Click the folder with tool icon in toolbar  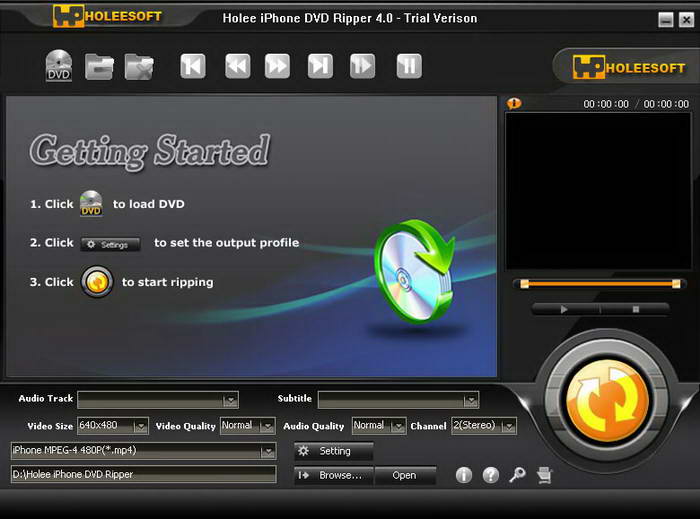coord(139,66)
